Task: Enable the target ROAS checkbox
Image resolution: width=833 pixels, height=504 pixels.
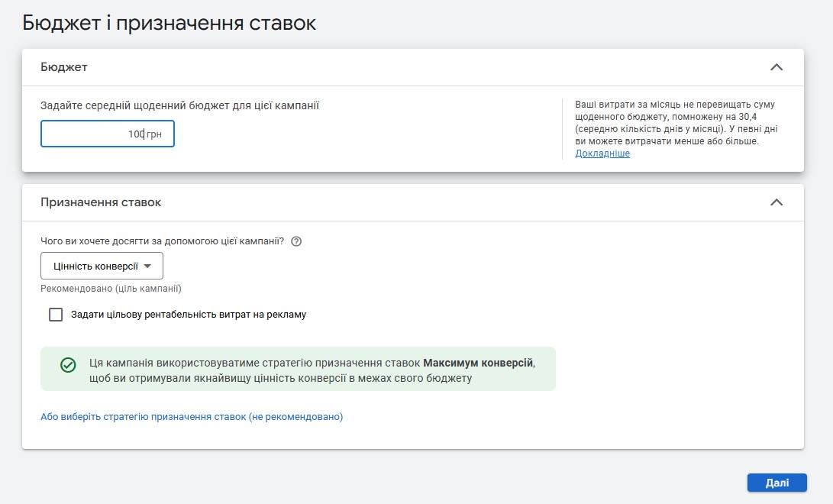Action: 56,314
